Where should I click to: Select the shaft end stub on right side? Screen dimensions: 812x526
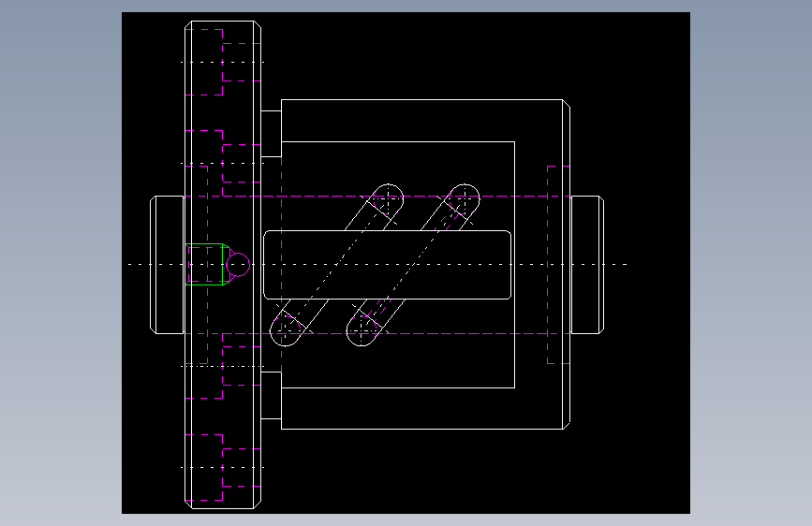coord(587,265)
